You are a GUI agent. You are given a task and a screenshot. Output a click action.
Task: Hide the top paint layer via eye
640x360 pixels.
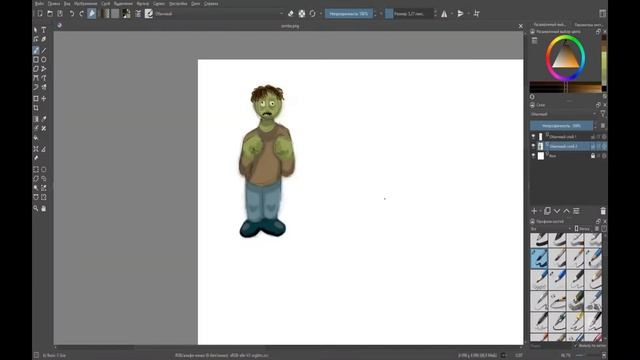533,137
